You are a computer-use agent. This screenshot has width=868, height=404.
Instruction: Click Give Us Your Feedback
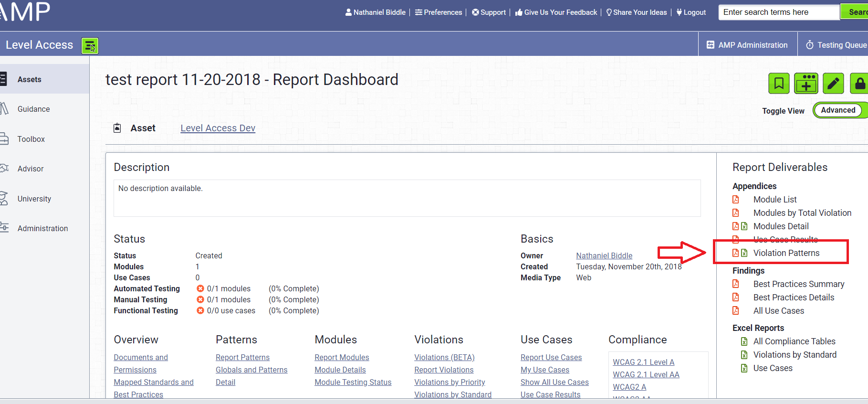(556, 12)
